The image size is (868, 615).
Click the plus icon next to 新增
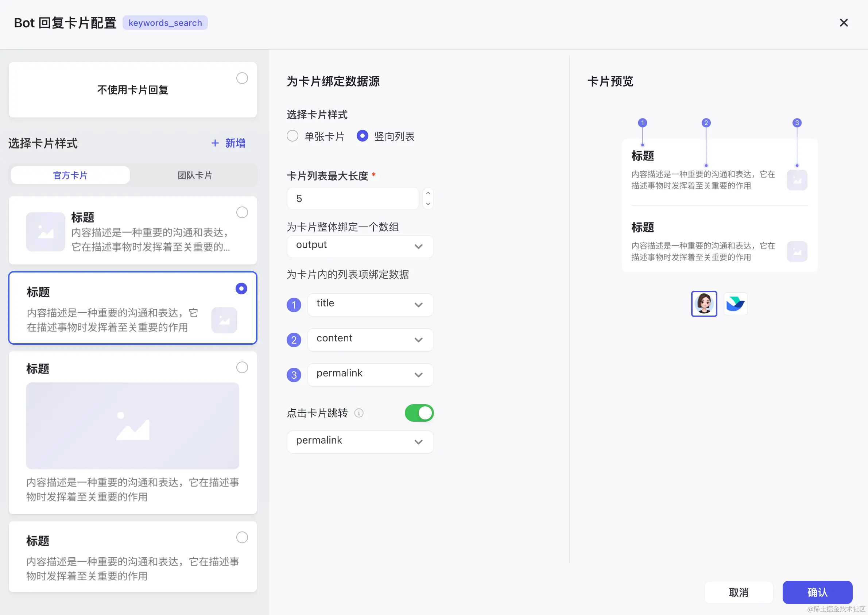coord(215,143)
